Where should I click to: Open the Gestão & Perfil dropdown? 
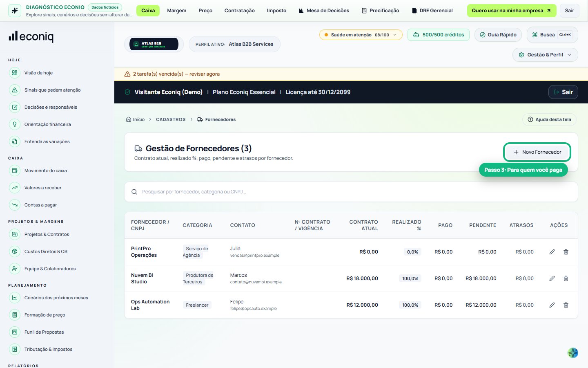pyautogui.click(x=545, y=55)
